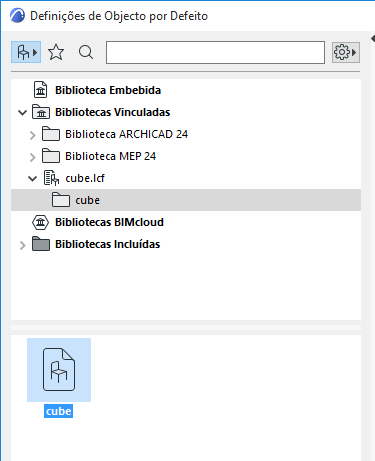Click the panel collapse arrow at top-right edge
The image size is (375, 461).
[373, 38]
